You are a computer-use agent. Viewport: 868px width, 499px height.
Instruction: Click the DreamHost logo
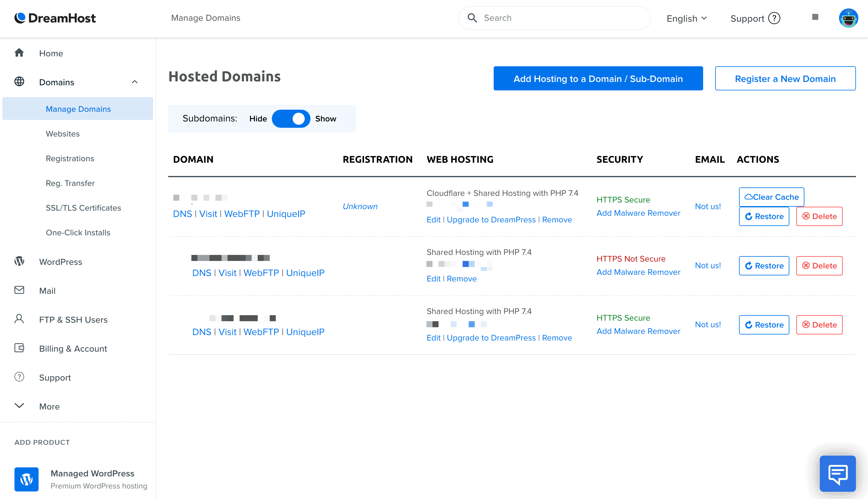coord(55,18)
